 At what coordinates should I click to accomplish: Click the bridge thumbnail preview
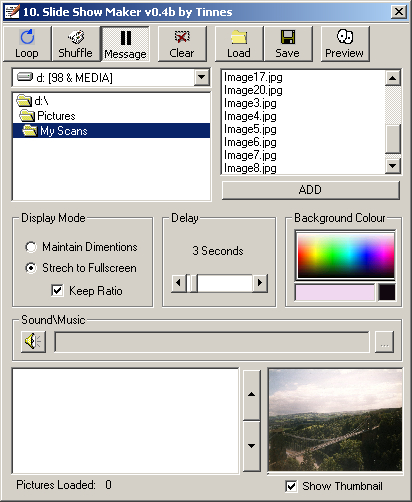click(x=335, y=420)
